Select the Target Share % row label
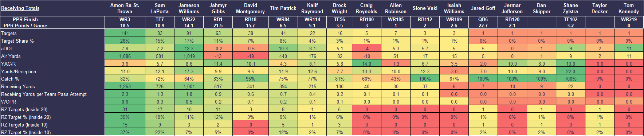 pyautogui.click(x=17, y=41)
